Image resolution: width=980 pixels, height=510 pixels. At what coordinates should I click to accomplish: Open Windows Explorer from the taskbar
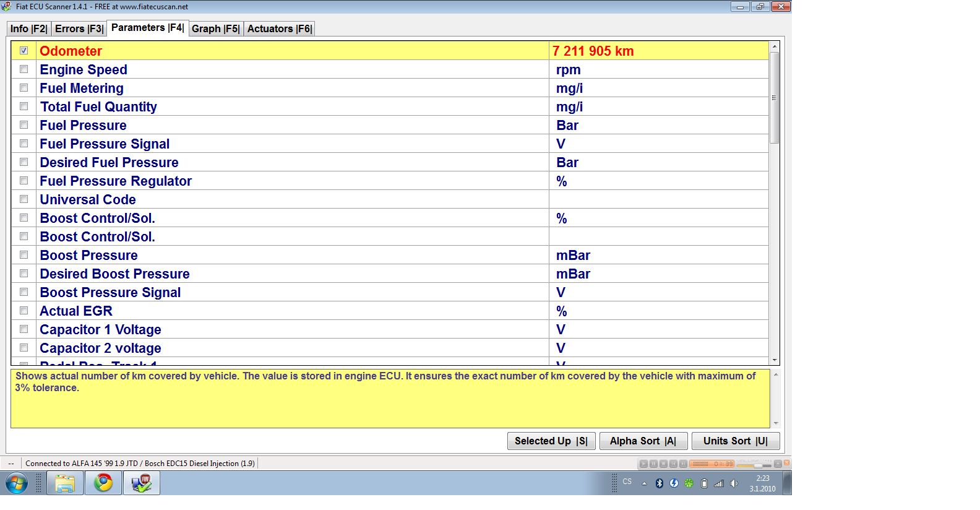65,483
